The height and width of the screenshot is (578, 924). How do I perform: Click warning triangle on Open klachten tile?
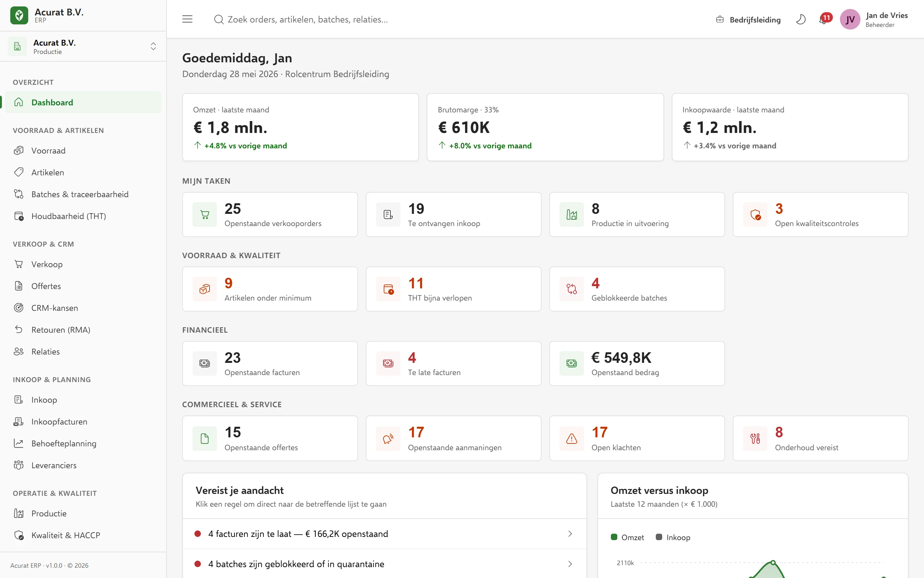point(572,438)
